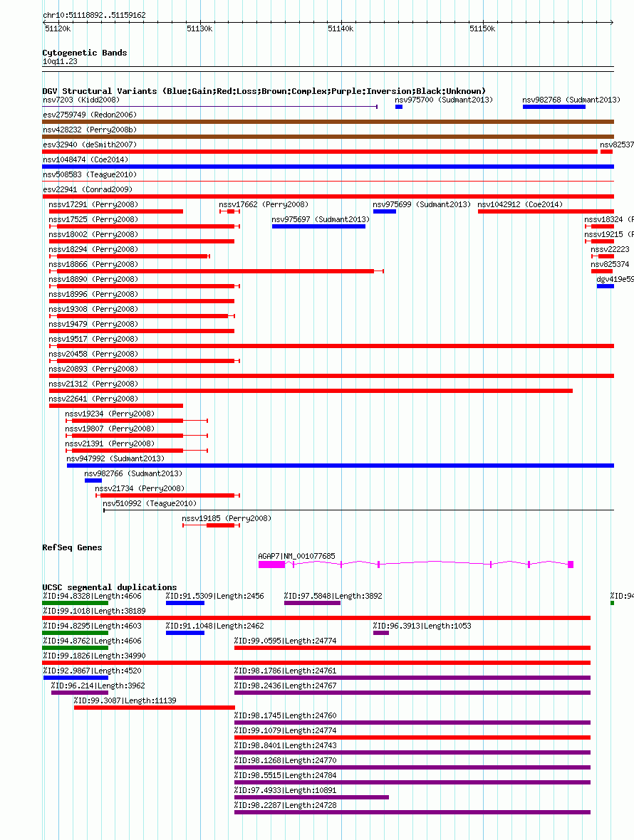Open the esv32940 (deSmith2007) loss variant

320,152
